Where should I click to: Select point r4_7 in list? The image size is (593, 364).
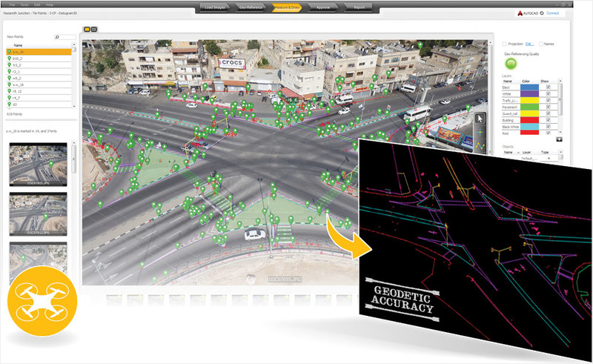(x=39, y=98)
